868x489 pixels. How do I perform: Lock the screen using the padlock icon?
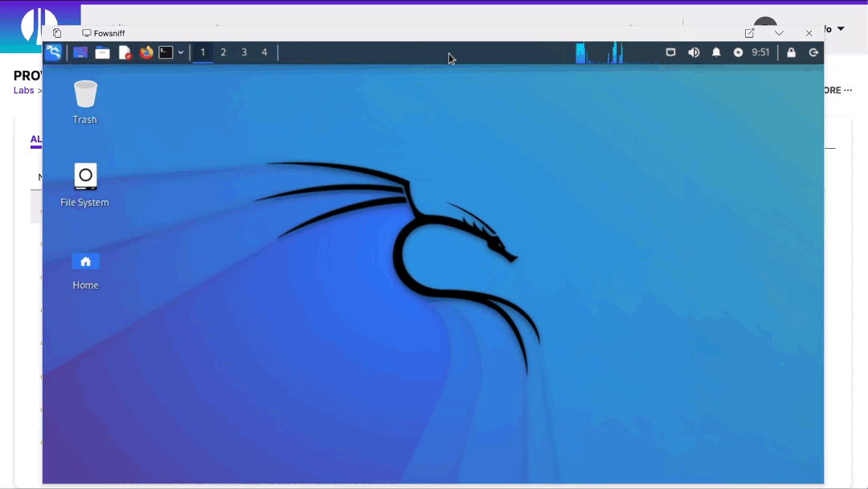(791, 52)
